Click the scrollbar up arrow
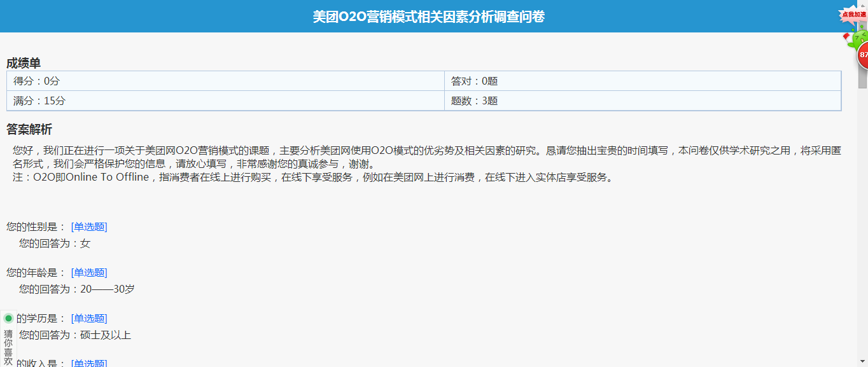The image size is (868, 367). 862,5
